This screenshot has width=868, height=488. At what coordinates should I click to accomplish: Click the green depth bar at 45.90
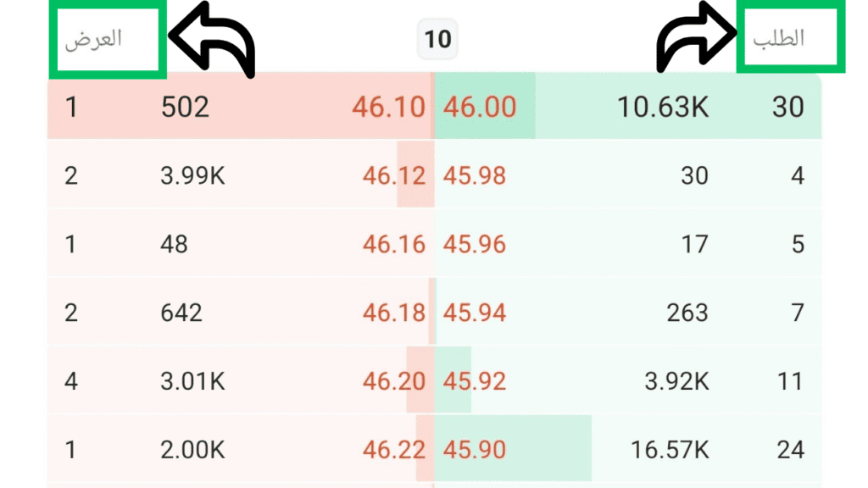coord(513,449)
